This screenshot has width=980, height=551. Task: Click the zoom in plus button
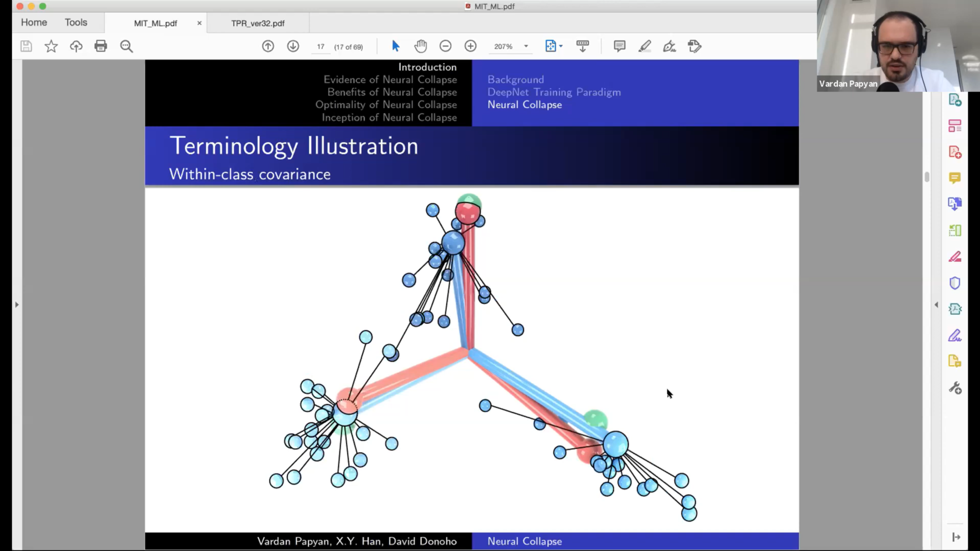pyautogui.click(x=470, y=46)
